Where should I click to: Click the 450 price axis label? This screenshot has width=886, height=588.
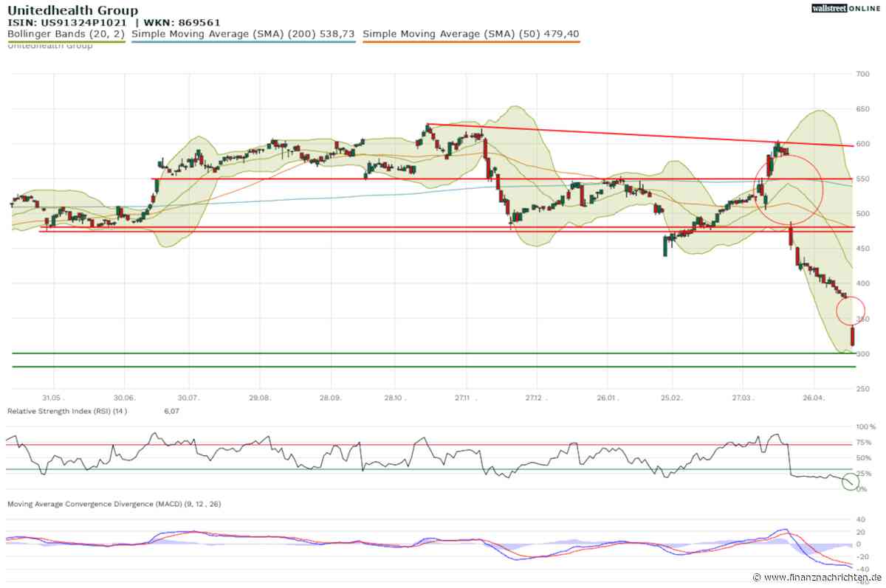pyautogui.click(x=862, y=249)
